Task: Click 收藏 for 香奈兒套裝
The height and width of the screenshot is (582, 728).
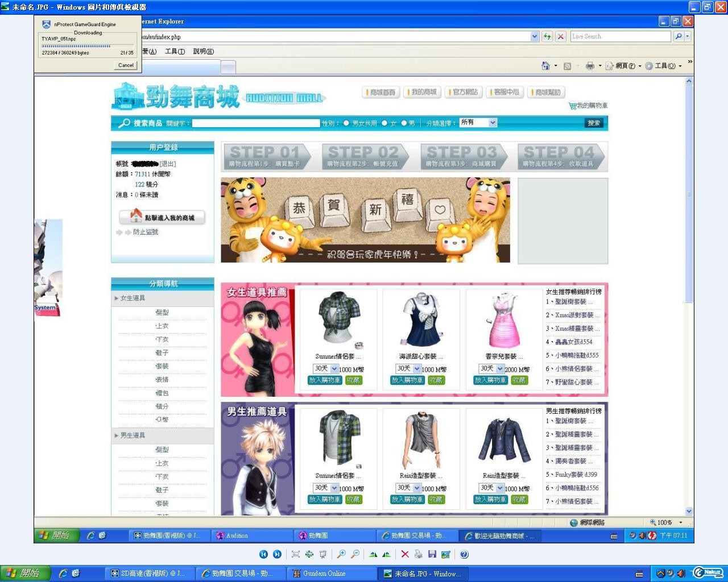Action: pos(519,380)
